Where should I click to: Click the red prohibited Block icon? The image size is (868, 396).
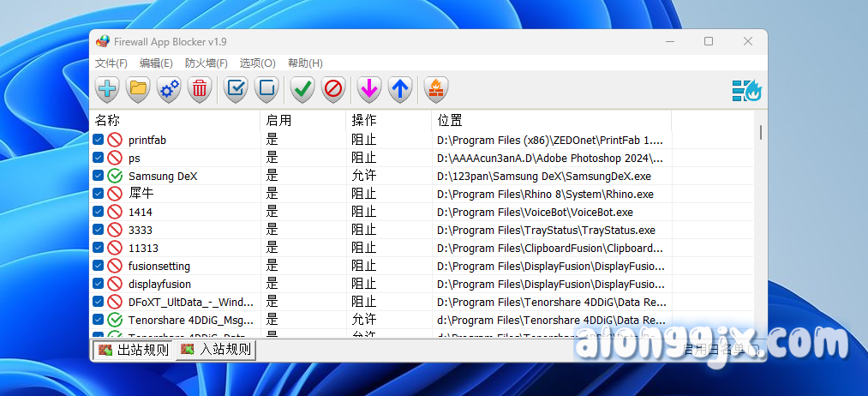pyautogui.click(x=333, y=88)
